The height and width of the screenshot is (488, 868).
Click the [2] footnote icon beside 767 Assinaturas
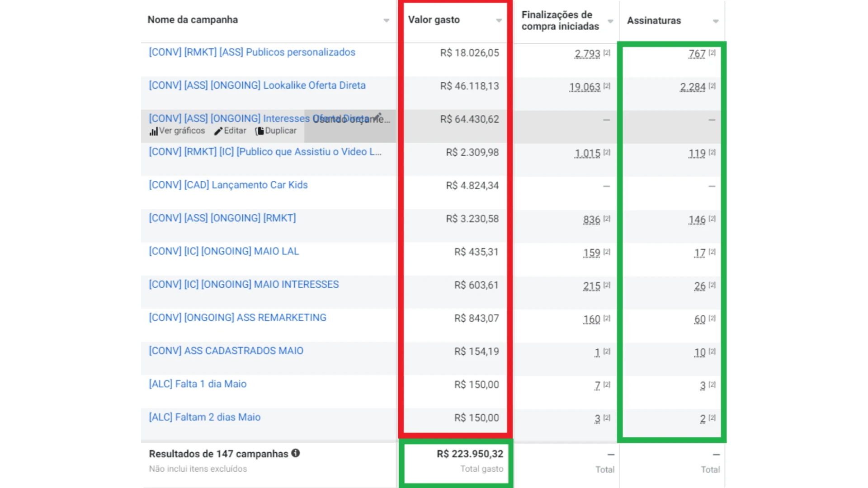click(x=712, y=53)
